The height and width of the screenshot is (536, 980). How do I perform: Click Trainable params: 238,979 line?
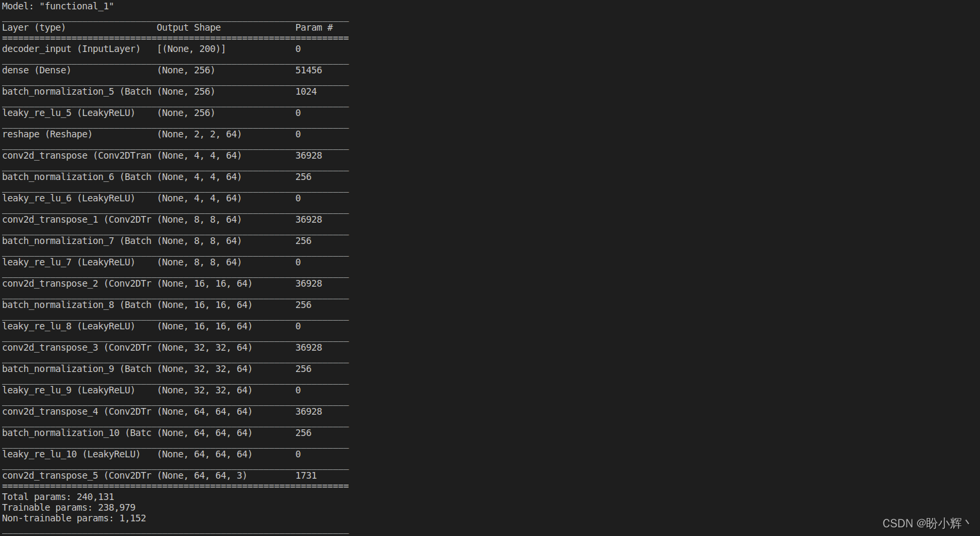[x=69, y=508]
